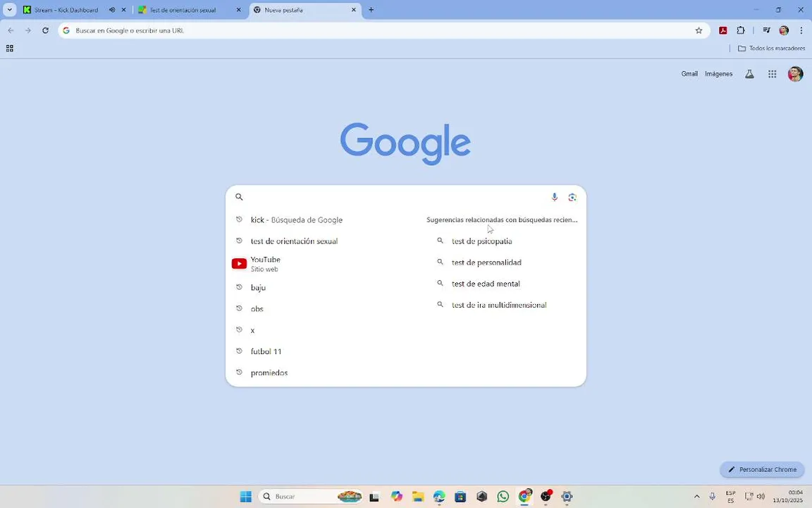Screen dimensions: 812x508
Task: Show hidden system tray icons
Action: [x=696, y=497]
